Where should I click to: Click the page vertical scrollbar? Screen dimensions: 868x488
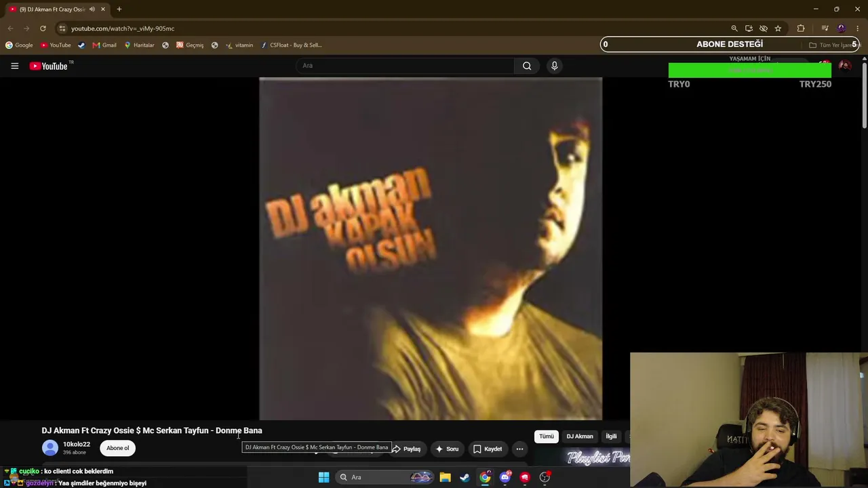tap(865, 95)
